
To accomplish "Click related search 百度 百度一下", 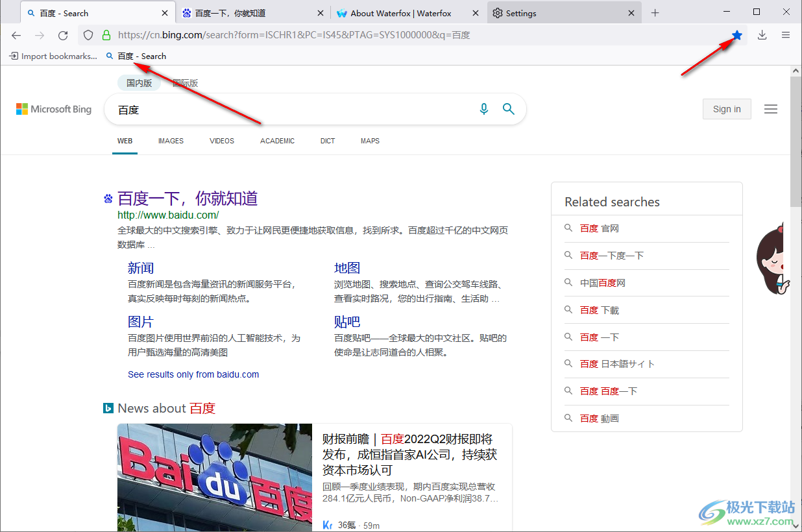I will (x=609, y=391).
